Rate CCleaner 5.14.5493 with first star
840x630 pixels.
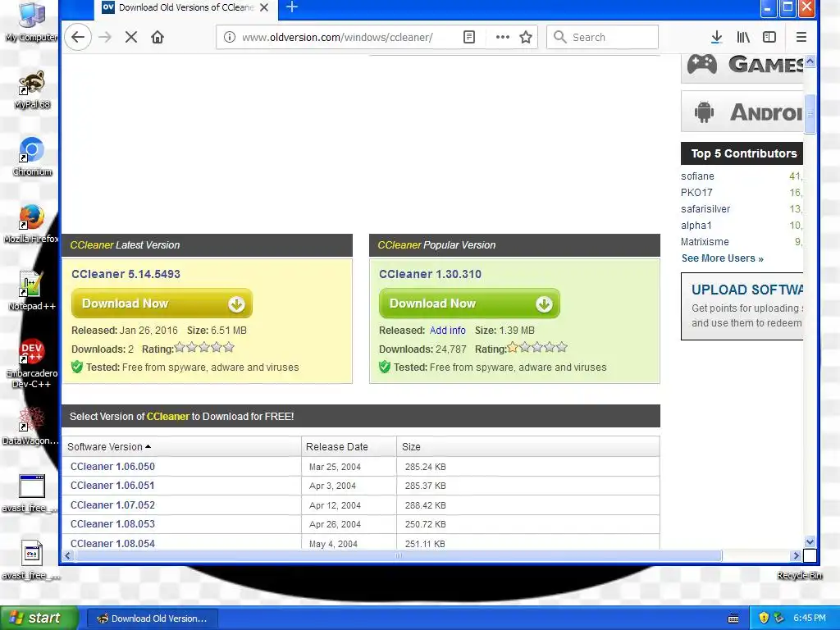coord(180,347)
